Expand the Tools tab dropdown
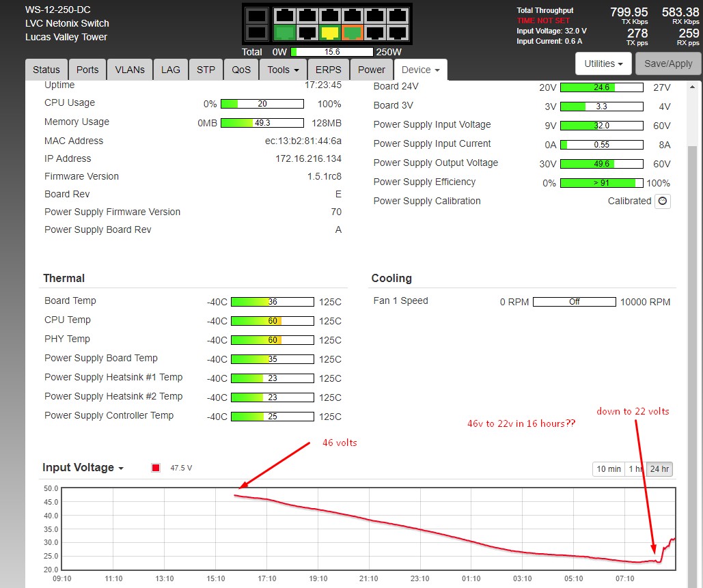The width and height of the screenshot is (703, 588). (283, 70)
